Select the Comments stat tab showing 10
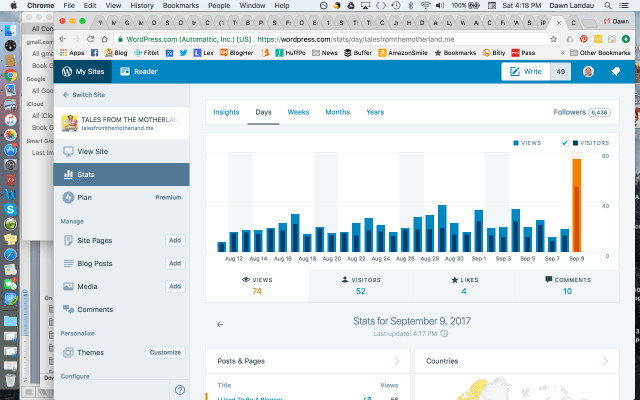640x400 pixels. (567, 286)
